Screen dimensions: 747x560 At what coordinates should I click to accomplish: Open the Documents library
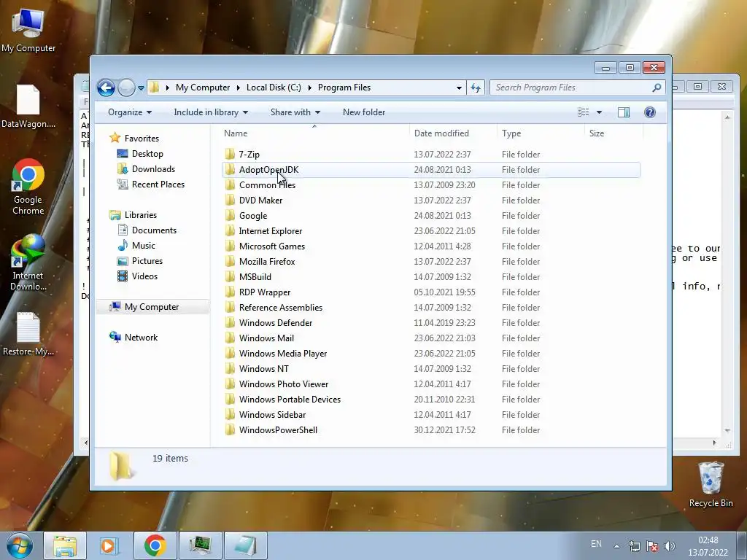pyautogui.click(x=154, y=230)
